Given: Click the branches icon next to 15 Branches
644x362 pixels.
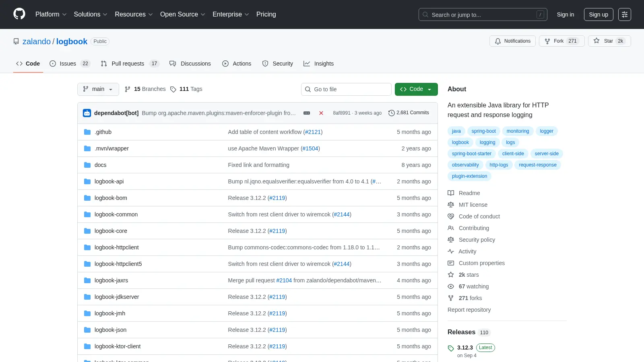Looking at the screenshot, I should [128, 89].
